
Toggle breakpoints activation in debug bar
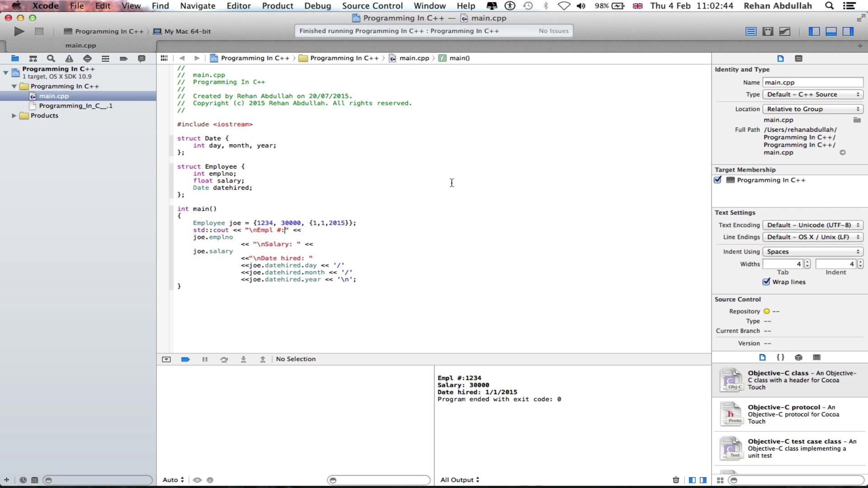point(185,359)
